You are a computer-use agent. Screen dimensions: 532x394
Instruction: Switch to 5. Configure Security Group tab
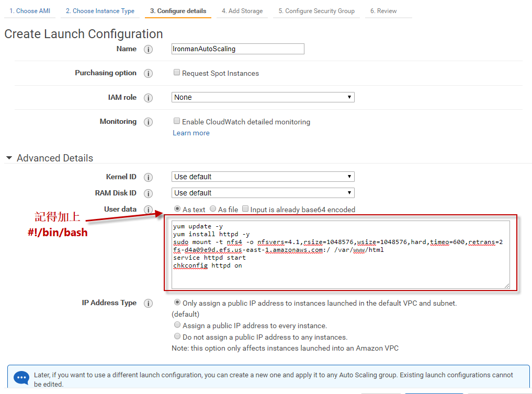(x=316, y=11)
